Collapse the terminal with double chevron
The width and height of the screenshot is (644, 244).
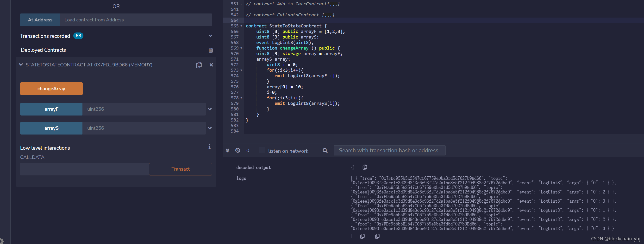click(227, 150)
